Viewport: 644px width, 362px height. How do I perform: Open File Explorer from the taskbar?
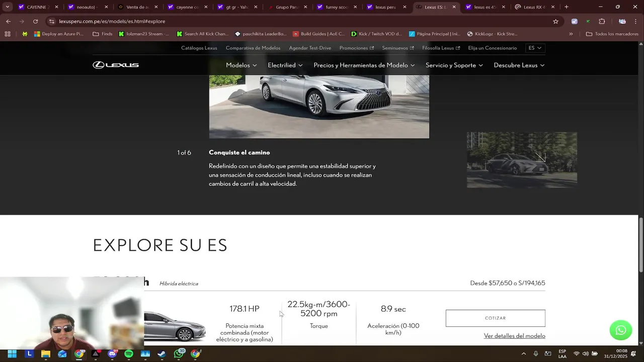(46, 354)
